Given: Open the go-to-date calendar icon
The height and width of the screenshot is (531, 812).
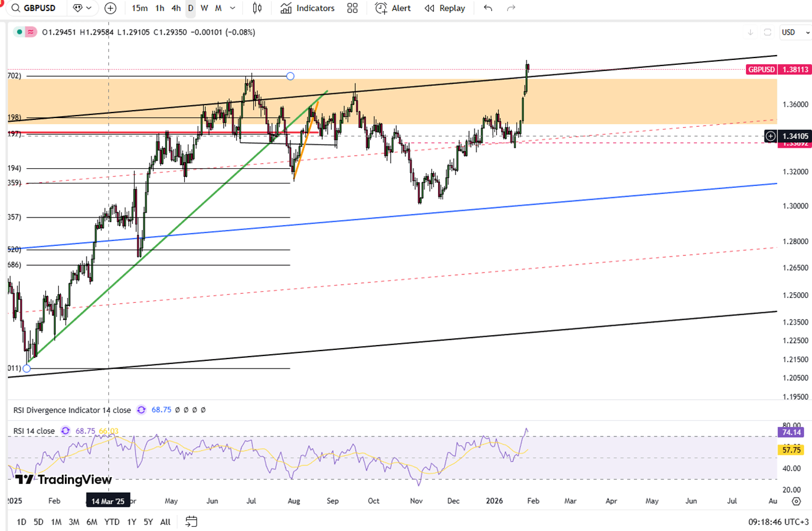Looking at the screenshot, I should pyautogui.click(x=191, y=522).
